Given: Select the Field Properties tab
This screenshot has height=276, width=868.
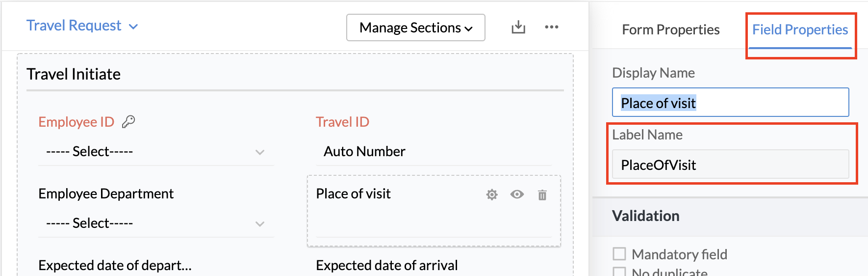Looking at the screenshot, I should pyautogui.click(x=800, y=30).
